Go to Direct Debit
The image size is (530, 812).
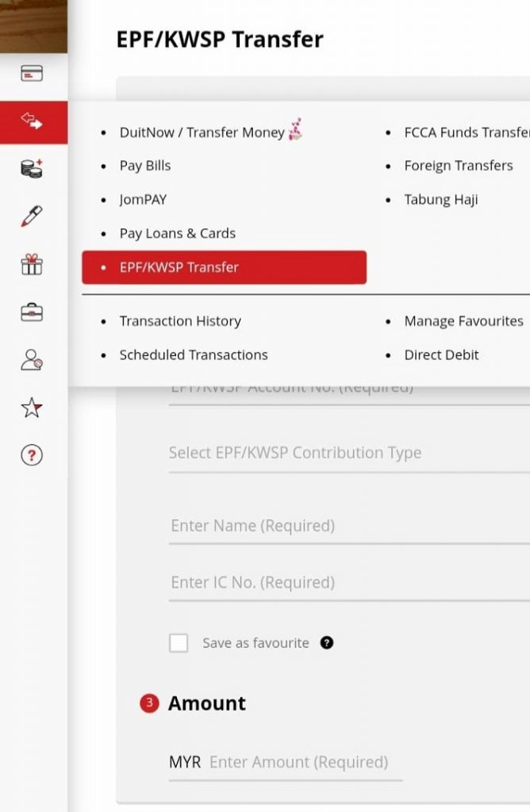441,354
